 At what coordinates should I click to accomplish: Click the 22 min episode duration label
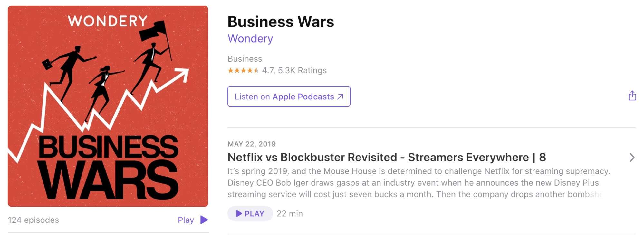point(290,213)
